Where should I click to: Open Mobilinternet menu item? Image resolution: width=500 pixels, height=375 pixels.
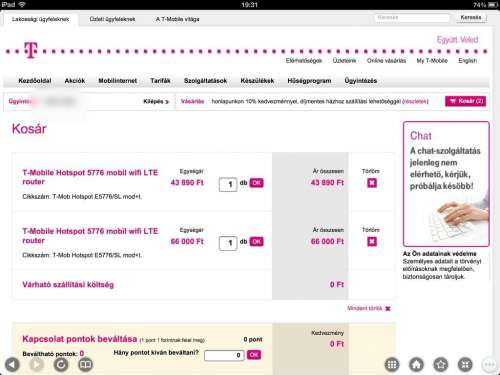[x=118, y=81]
